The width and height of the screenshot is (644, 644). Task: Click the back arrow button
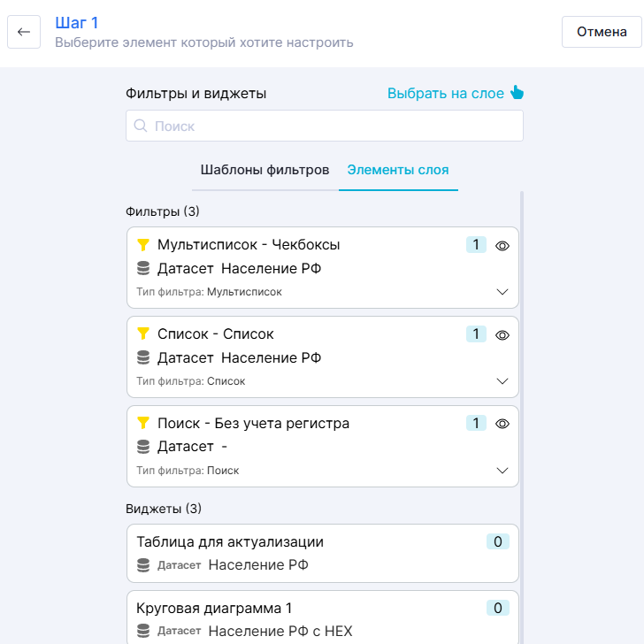(24, 32)
